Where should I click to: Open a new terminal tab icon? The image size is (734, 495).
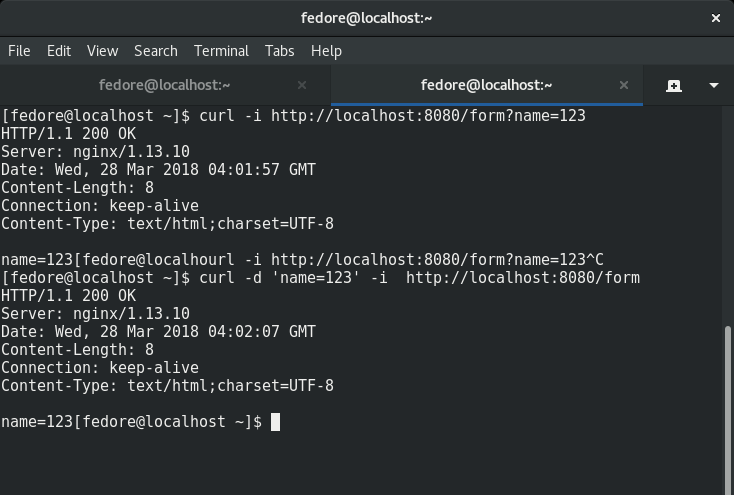click(x=674, y=86)
